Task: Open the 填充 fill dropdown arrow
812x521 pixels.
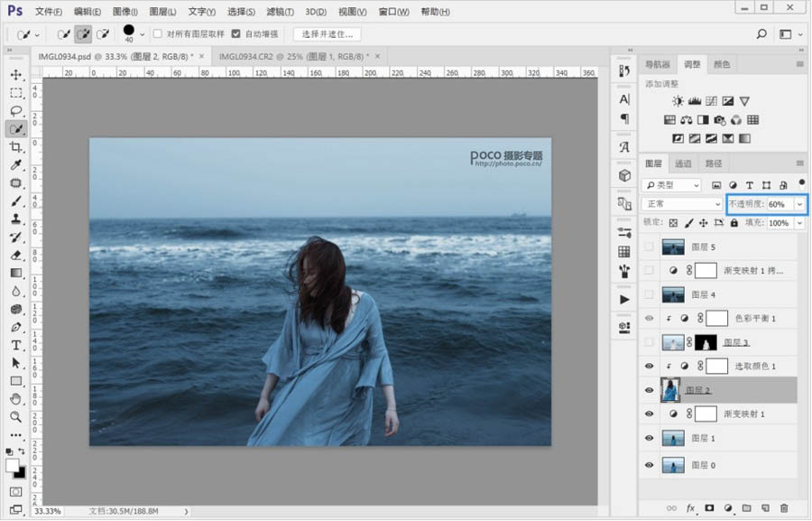Action: (799, 222)
